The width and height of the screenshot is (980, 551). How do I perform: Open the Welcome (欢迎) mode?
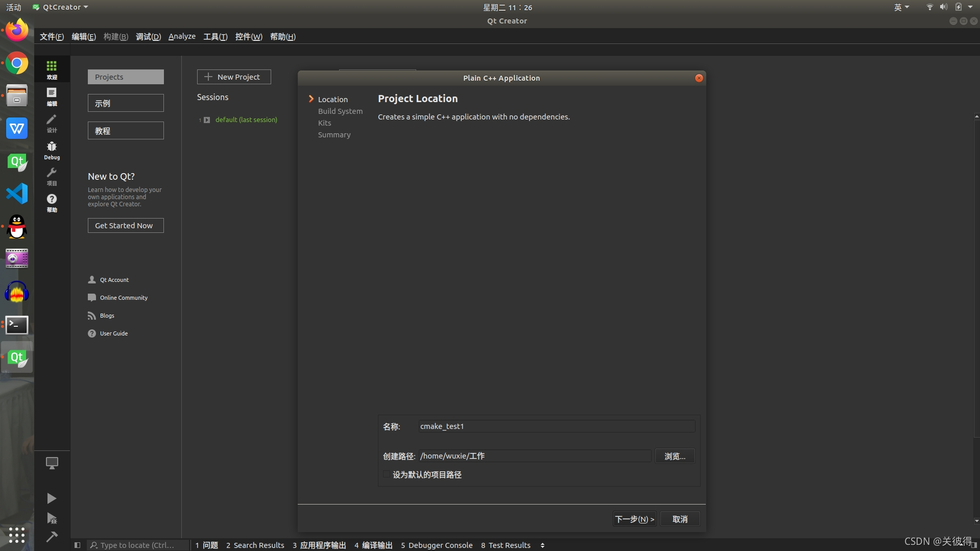point(52,69)
